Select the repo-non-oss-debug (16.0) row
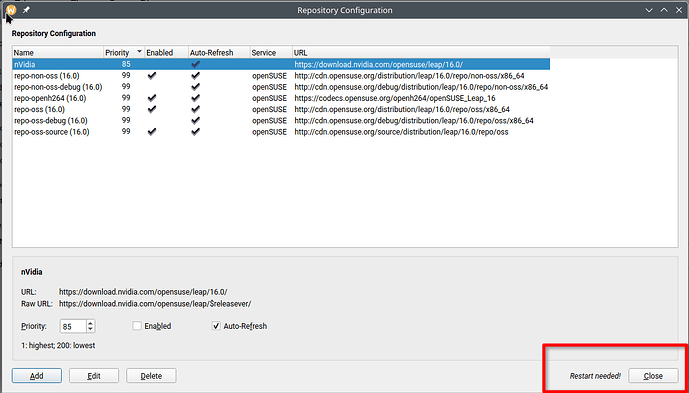 [281, 87]
